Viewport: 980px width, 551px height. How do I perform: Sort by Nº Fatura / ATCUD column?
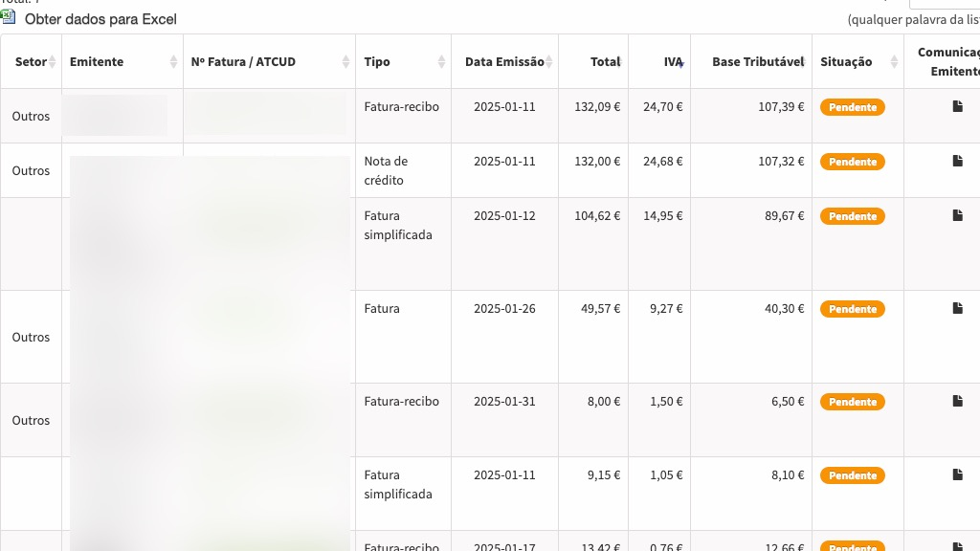point(243,62)
